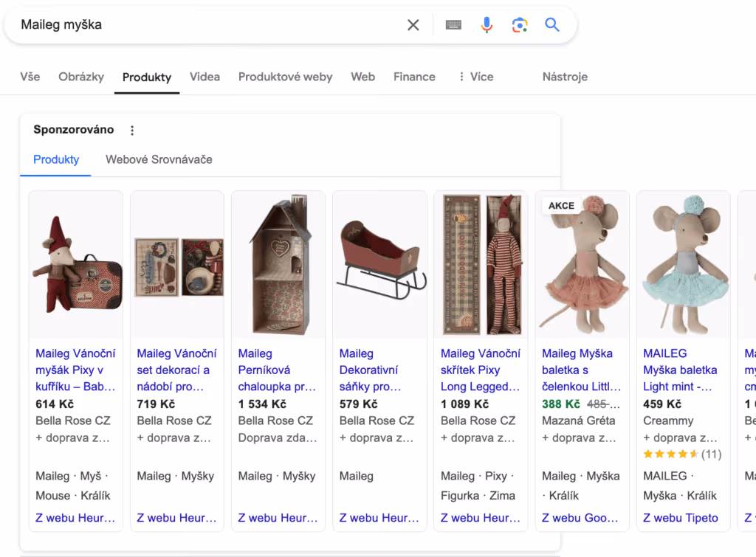Open image of mouse with suitcase
Viewport: 756px width, 557px height.
pos(76,265)
